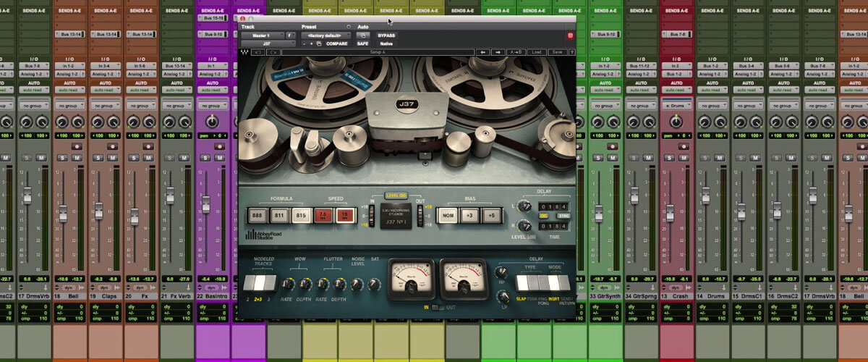The width and height of the screenshot is (868, 362).
Task: Click the small circle next to Preset label
Action: pyautogui.click(x=349, y=27)
